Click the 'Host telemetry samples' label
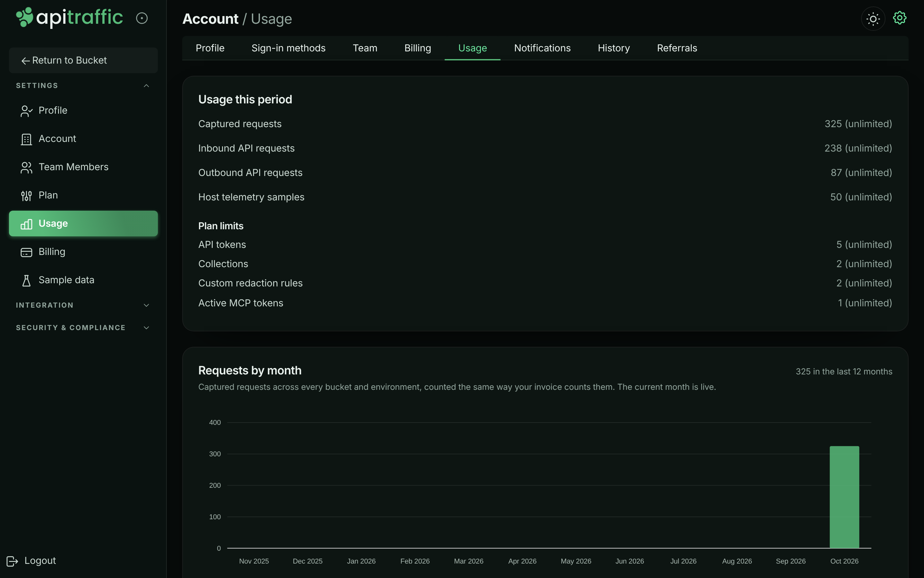This screenshot has width=924, height=578. tap(251, 197)
